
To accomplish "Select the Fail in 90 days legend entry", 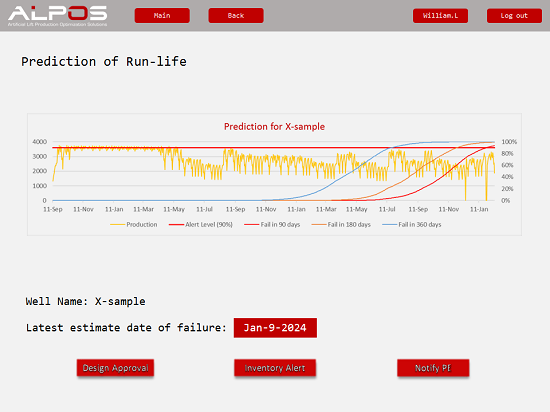I will 272,224.
